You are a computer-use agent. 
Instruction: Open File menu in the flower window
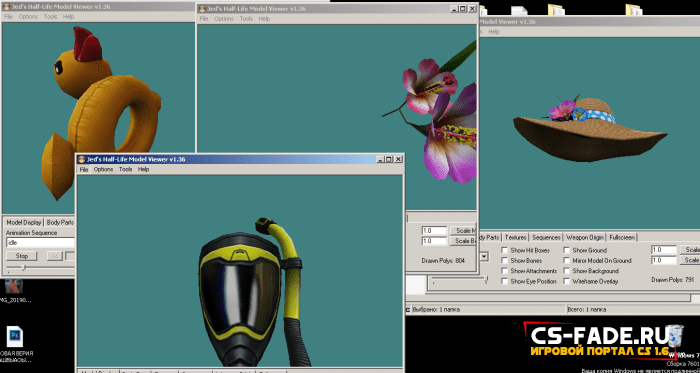(204, 19)
